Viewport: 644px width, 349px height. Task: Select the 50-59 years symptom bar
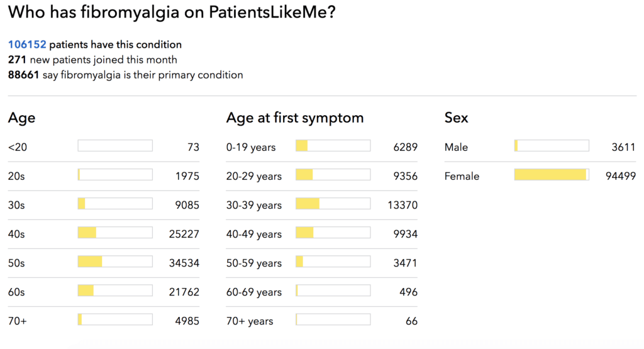pyautogui.click(x=333, y=262)
